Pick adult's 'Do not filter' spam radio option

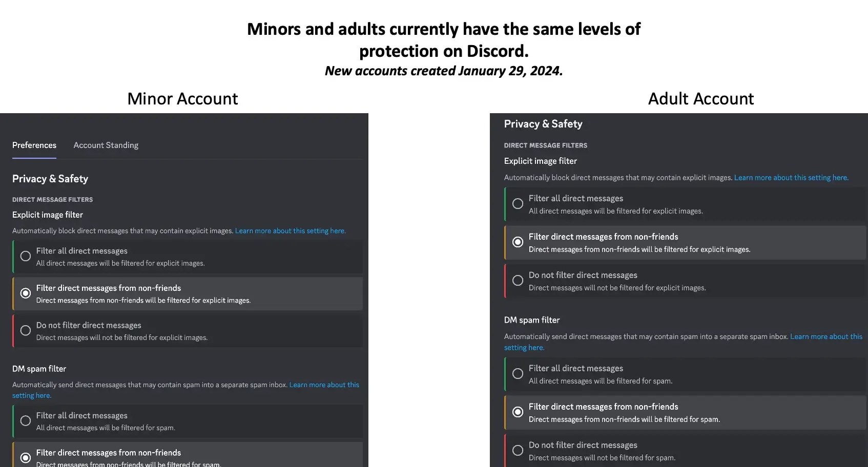click(x=518, y=451)
